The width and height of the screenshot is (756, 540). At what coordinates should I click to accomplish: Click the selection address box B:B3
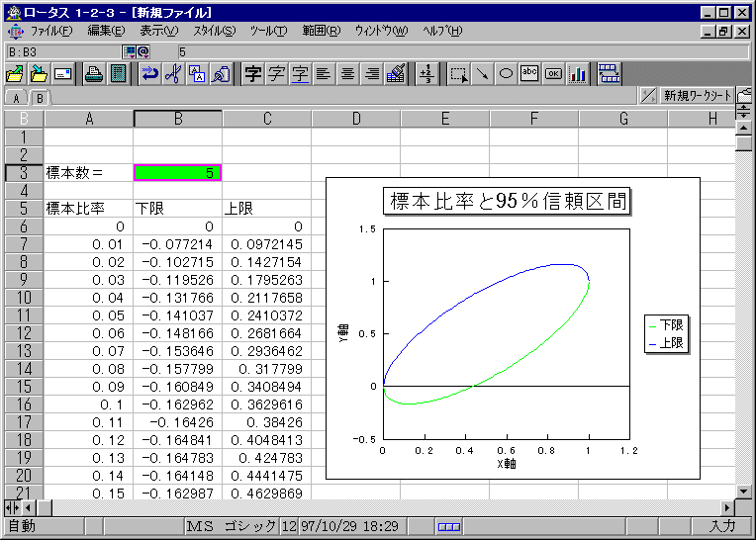(x=63, y=51)
